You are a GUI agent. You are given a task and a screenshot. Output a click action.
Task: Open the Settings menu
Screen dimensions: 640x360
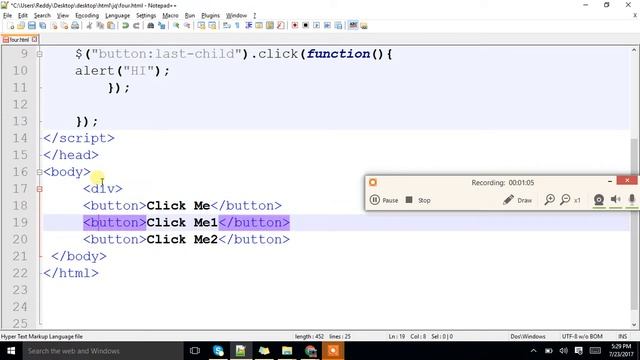[x=146, y=16]
